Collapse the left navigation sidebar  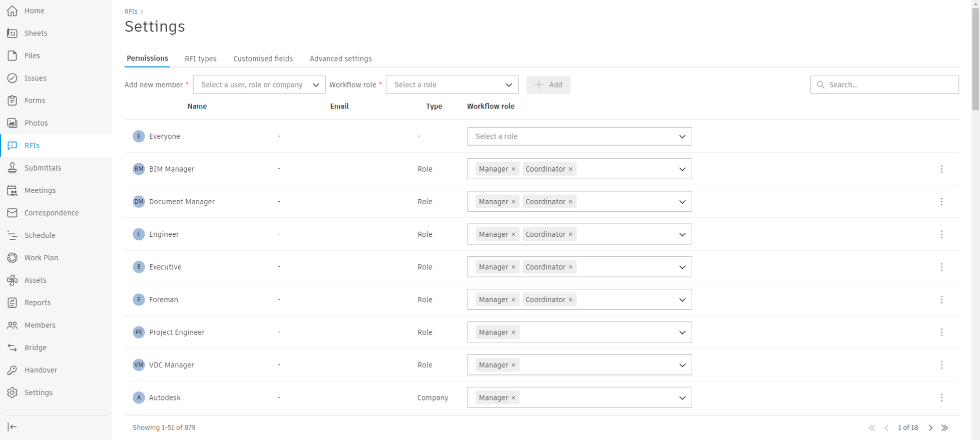13,427
